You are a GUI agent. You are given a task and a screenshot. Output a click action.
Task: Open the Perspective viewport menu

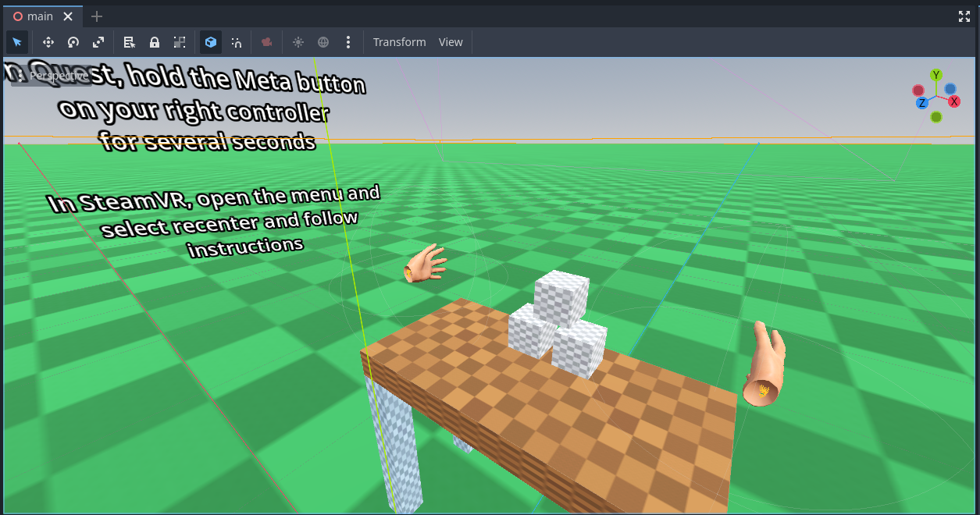61,75
